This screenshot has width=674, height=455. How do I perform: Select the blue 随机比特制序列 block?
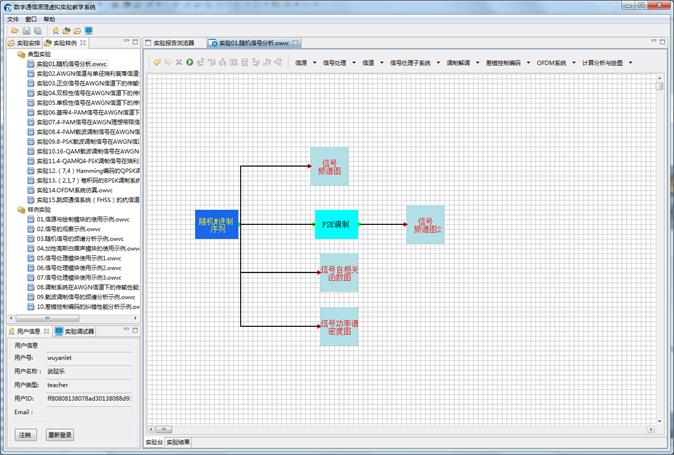[217, 225]
